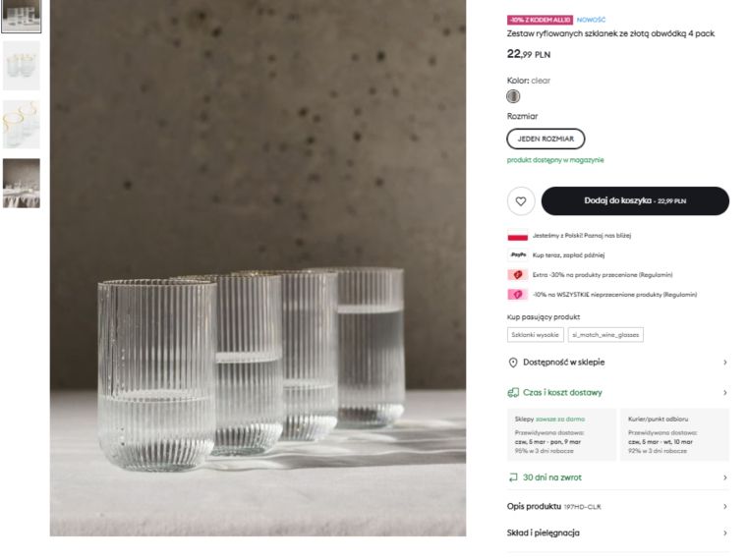Click the Polish flag icon
747x560 pixels.
pyautogui.click(x=517, y=236)
